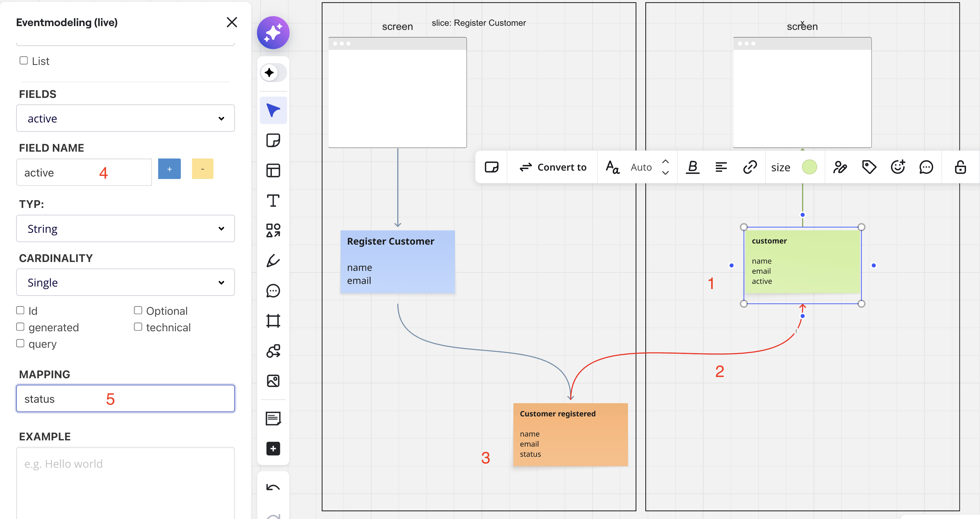The width and height of the screenshot is (980, 519).
Task: Add a tag with tag icon
Action: (x=869, y=167)
